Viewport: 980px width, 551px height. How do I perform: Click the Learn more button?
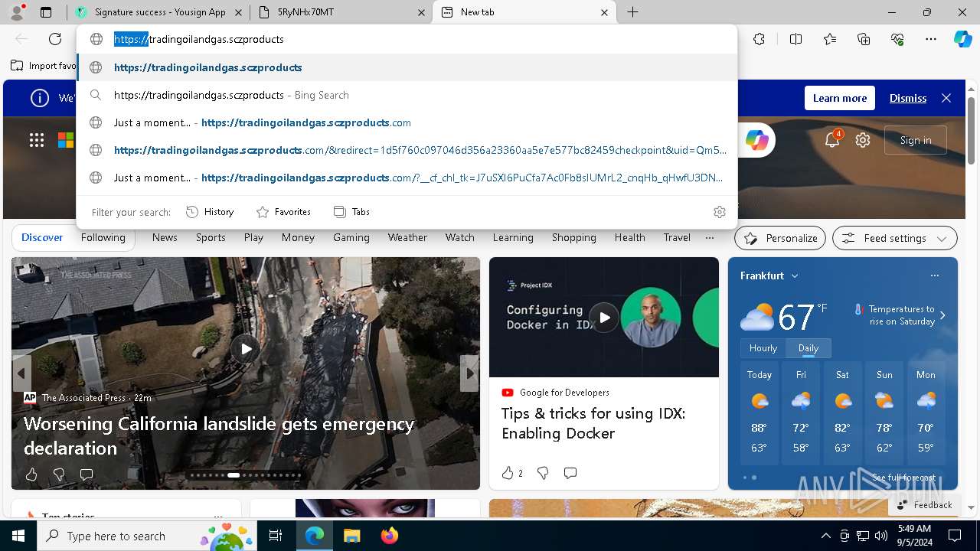tap(840, 98)
